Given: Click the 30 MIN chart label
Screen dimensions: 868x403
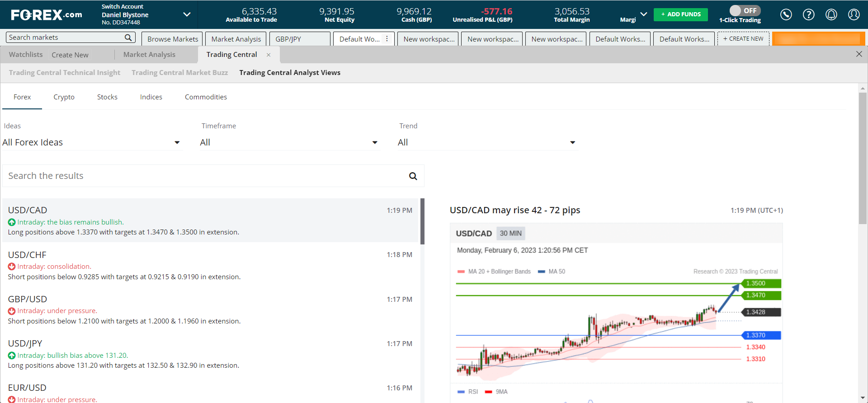Looking at the screenshot, I should pyautogui.click(x=511, y=234).
